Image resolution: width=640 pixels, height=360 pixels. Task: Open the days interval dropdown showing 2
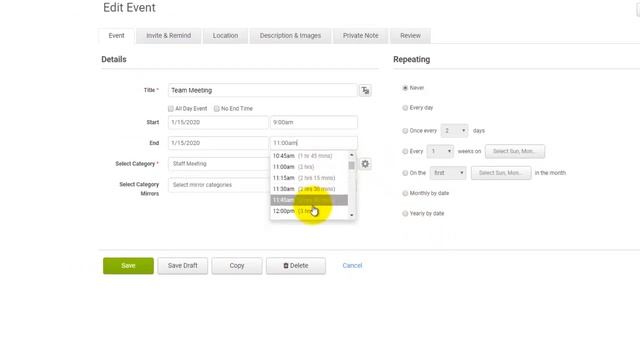click(x=454, y=131)
